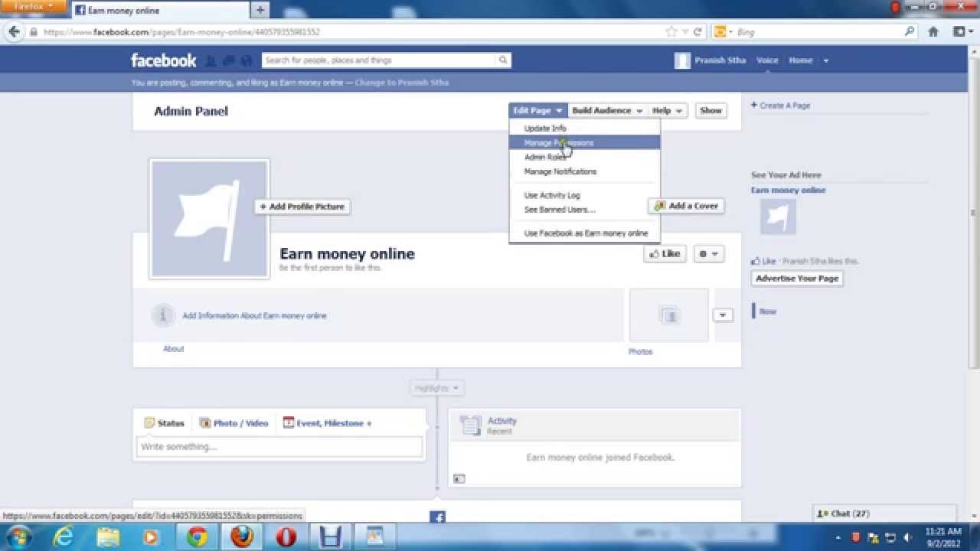Screen dimensions: 980x551
Task: Open the Event, Milestone + tab
Action: pyautogui.click(x=328, y=423)
